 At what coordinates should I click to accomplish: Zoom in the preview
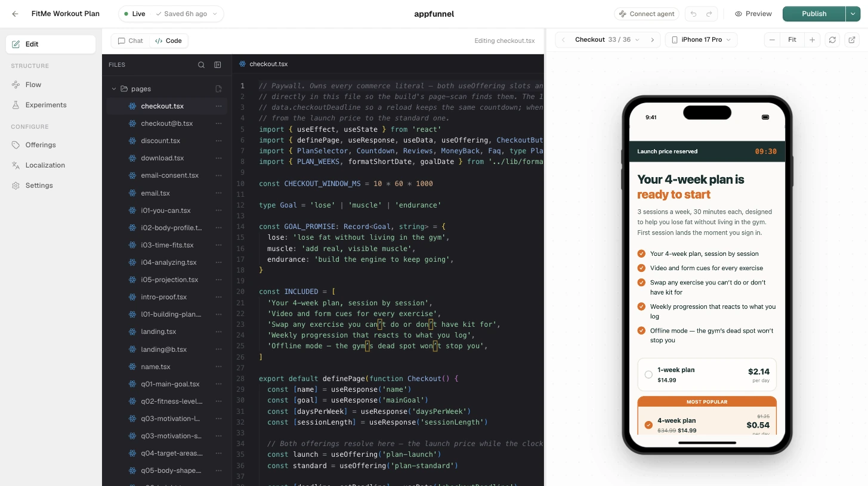[x=812, y=40]
